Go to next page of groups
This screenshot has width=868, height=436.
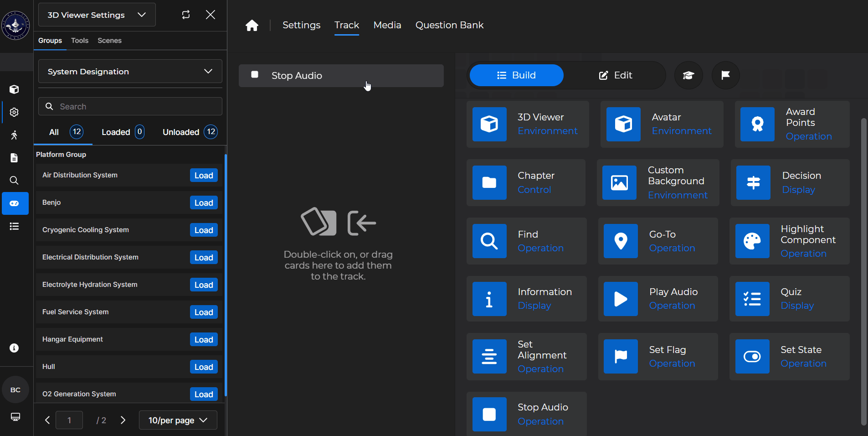[123, 420]
